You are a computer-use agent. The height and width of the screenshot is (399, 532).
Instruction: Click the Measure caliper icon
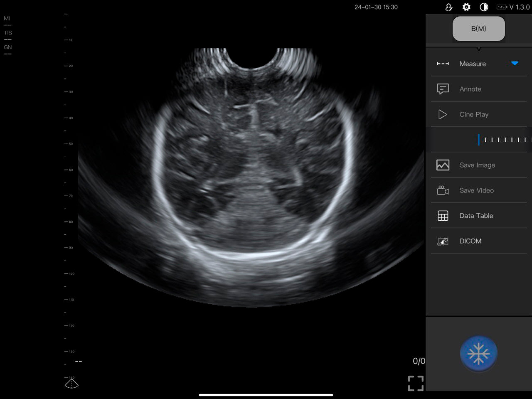tap(443, 64)
